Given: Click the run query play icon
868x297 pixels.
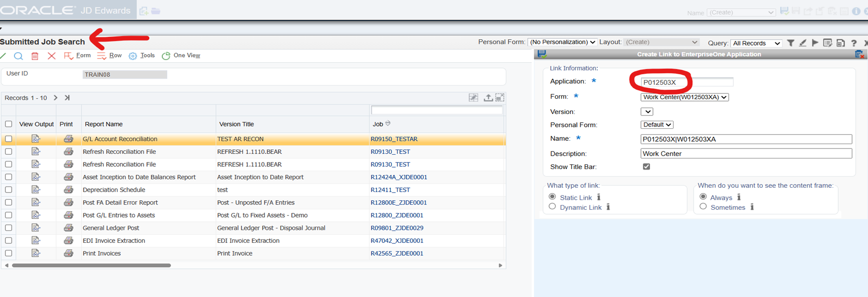Looking at the screenshot, I should click(815, 43).
